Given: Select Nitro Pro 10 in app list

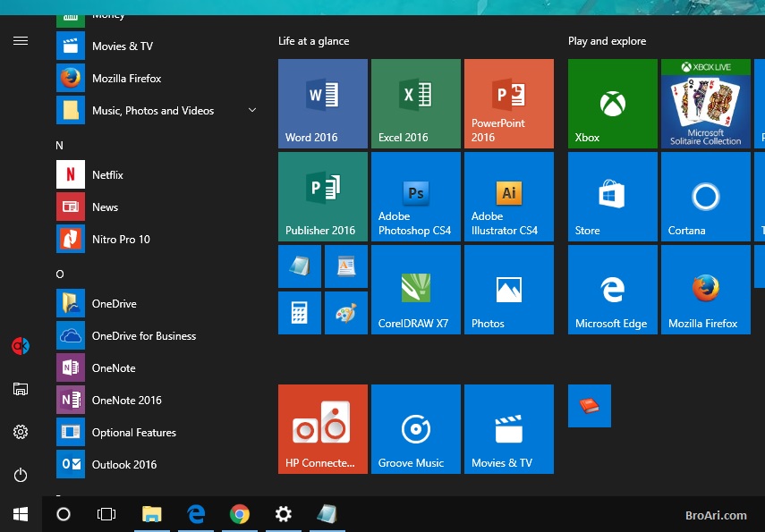Looking at the screenshot, I should pos(121,240).
